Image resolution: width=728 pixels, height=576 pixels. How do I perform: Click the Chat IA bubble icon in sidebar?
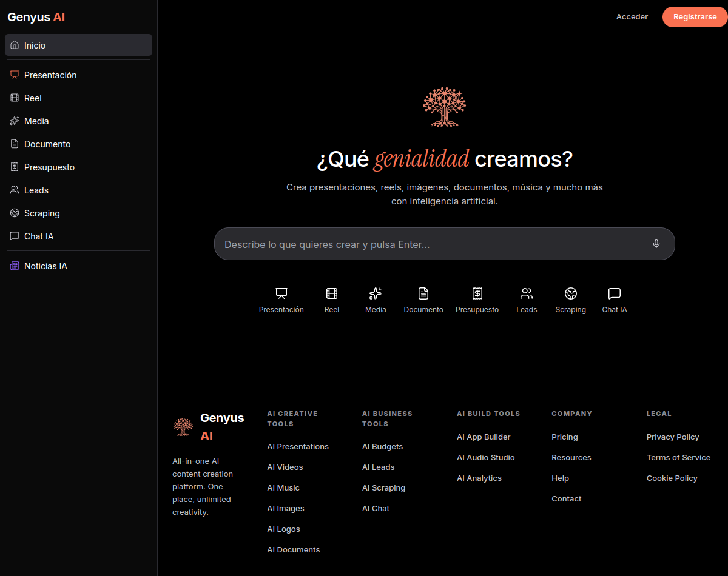point(15,236)
